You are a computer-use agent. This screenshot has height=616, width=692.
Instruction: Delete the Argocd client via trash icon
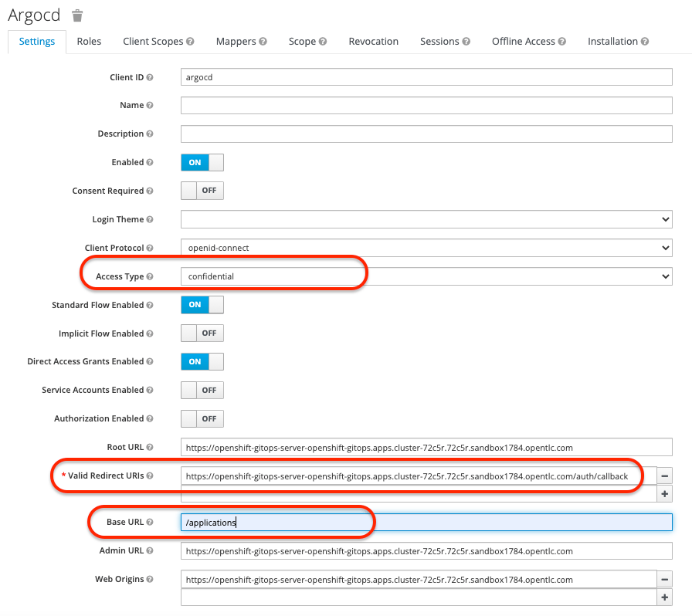(x=77, y=15)
